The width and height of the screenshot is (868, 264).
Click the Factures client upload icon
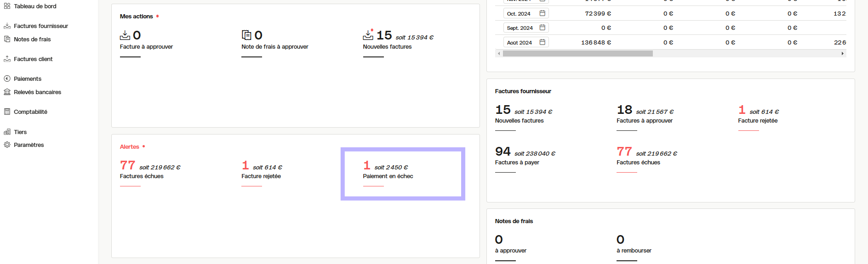pos(7,59)
